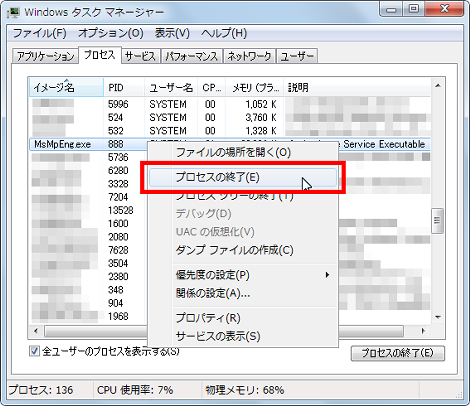The height and width of the screenshot is (406, 470).
Task: Sort by the PID column header
Action: pyautogui.click(x=124, y=87)
